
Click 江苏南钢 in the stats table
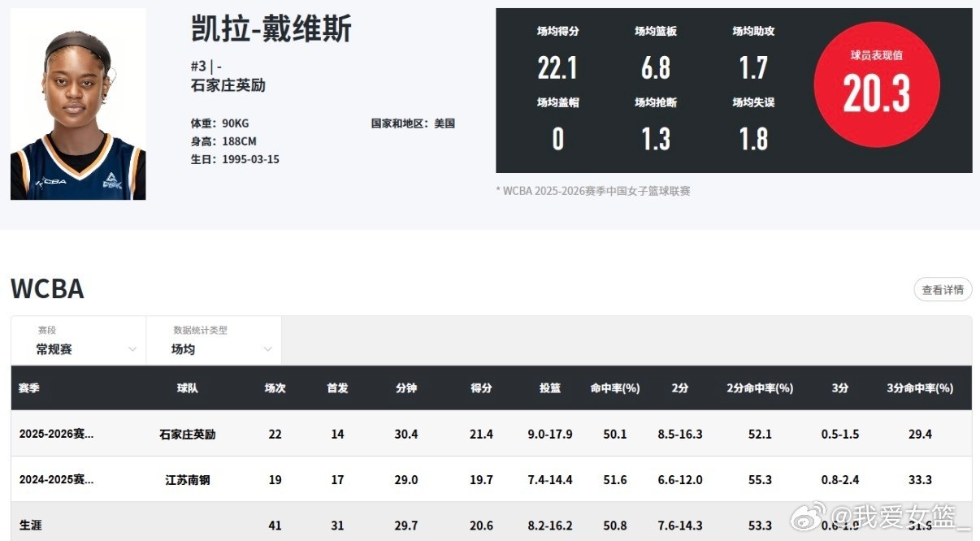(188, 479)
